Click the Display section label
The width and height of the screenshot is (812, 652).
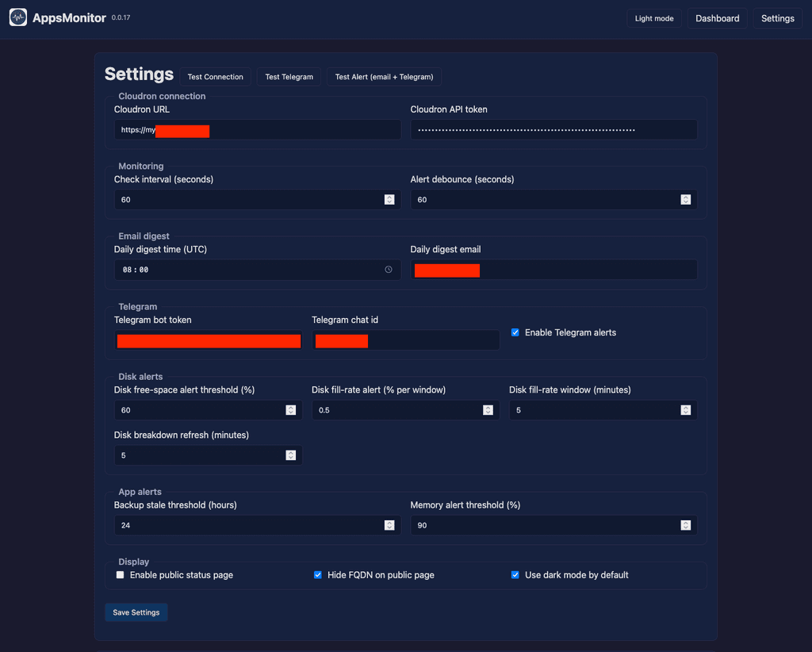[x=133, y=562]
